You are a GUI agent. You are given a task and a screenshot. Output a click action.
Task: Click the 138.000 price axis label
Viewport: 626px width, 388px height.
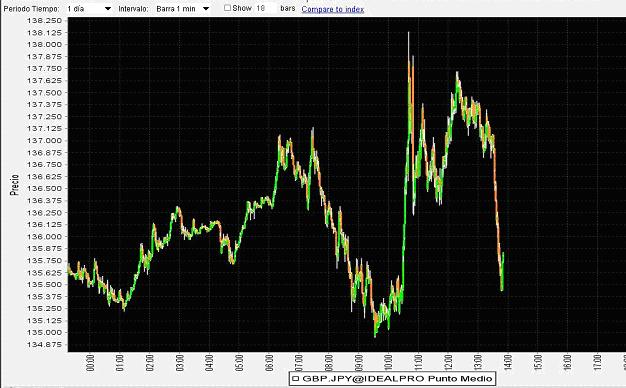(x=44, y=45)
